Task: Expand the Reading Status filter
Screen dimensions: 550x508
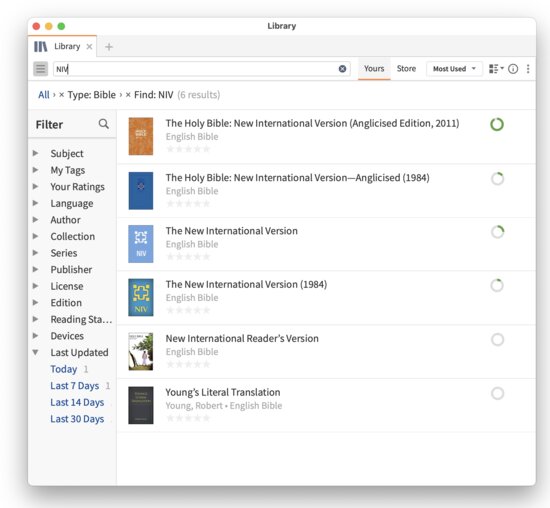Action: (x=35, y=319)
